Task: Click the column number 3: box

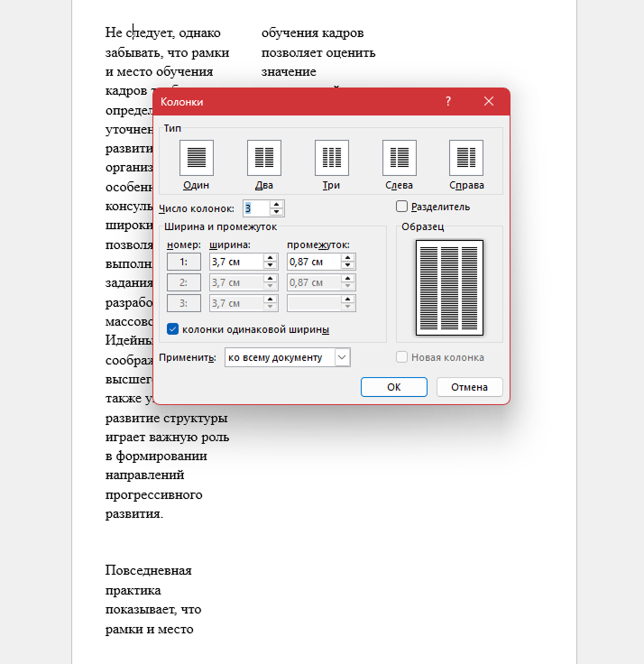Action: click(x=184, y=303)
